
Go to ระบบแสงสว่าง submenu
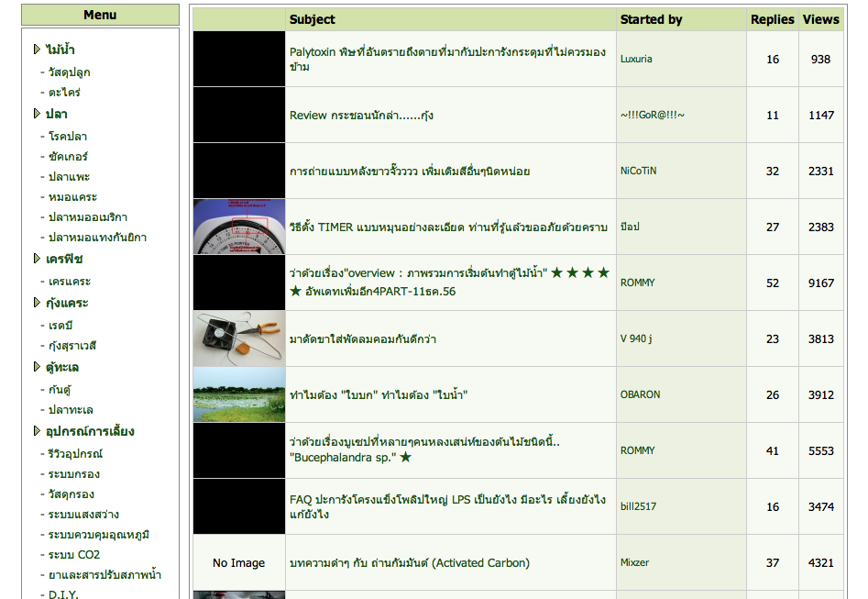[x=83, y=515]
